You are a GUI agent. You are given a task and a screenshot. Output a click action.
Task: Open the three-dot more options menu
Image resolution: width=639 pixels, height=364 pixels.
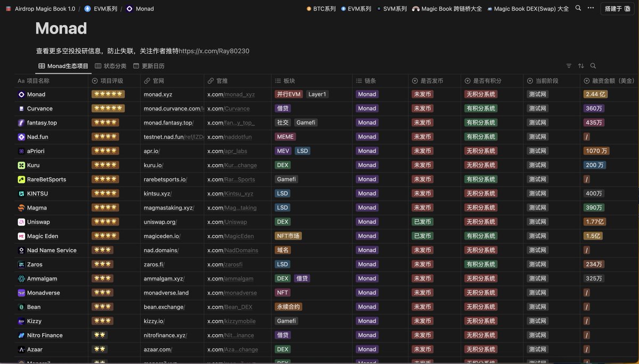(591, 9)
